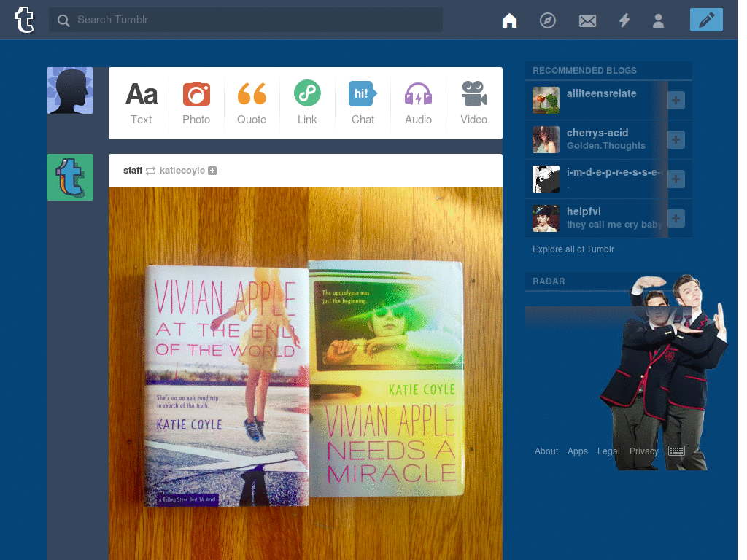Click cherrys-acid avatar thumbnail

point(546,140)
